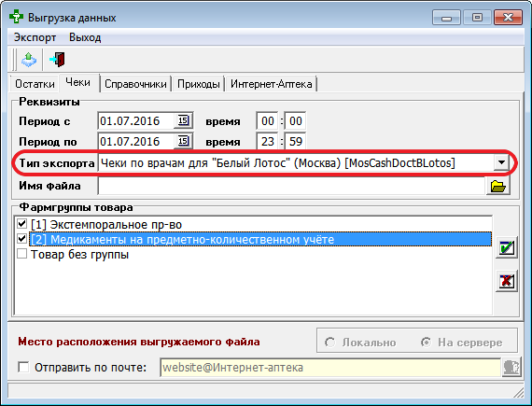532x406 pixels.
Task: Enable the Отправить по почте checkbox
Action: tap(23, 367)
